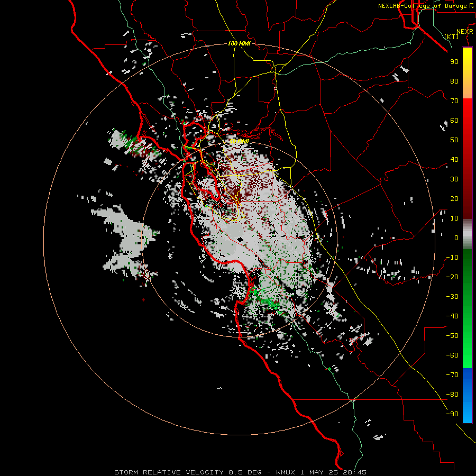Click the NEXR label near the color scale
Screen dimensions: 476x476
tap(465, 32)
